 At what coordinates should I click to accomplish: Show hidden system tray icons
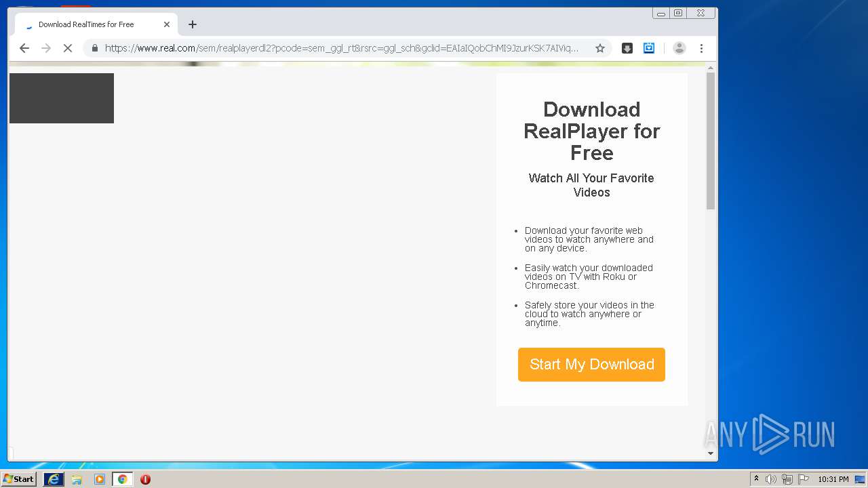pos(756,479)
